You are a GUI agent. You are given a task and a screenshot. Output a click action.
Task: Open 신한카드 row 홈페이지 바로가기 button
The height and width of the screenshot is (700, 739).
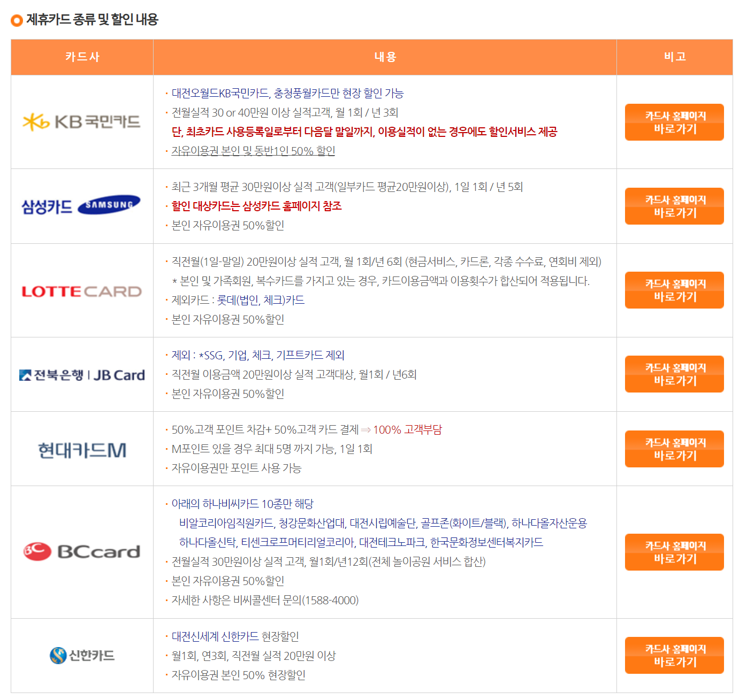click(674, 655)
